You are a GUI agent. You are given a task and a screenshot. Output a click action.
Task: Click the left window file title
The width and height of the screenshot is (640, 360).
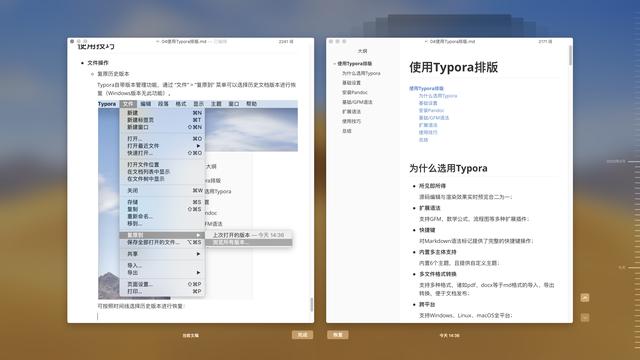[183, 42]
